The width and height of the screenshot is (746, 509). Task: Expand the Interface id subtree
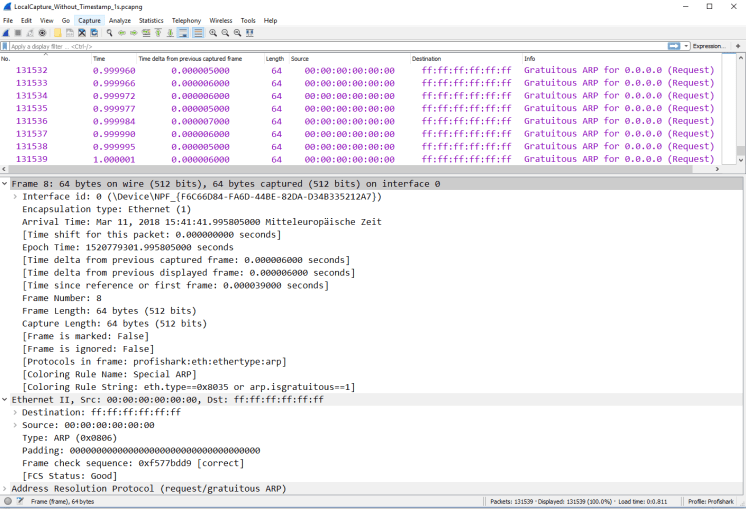(x=15, y=196)
